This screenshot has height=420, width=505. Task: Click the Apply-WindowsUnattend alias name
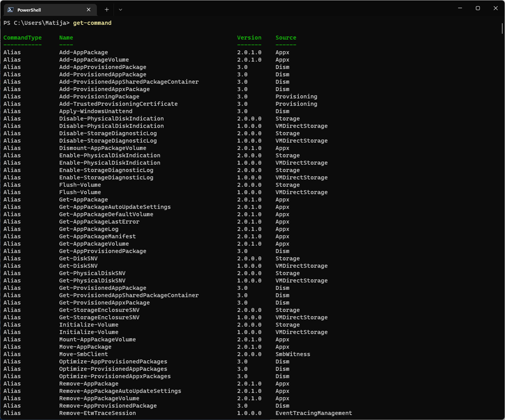pos(96,111)
